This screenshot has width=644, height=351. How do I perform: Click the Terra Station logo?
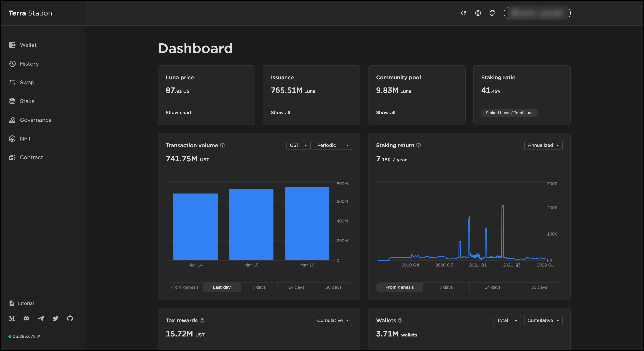click(x=30, y=13)
